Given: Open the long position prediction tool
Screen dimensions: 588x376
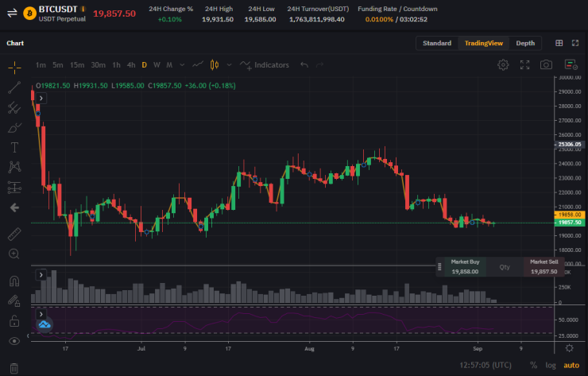Looking at the screenshot, I should (x=14, y=188).
